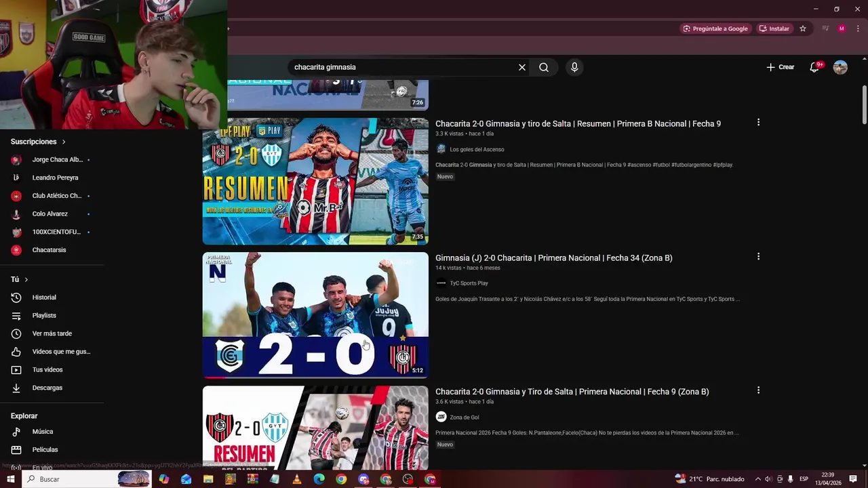Play Chacarita 2-0 Gimnasia Resumen 7:35 thumbnail
The image size is (868, 488).
[x=315, y=181]
